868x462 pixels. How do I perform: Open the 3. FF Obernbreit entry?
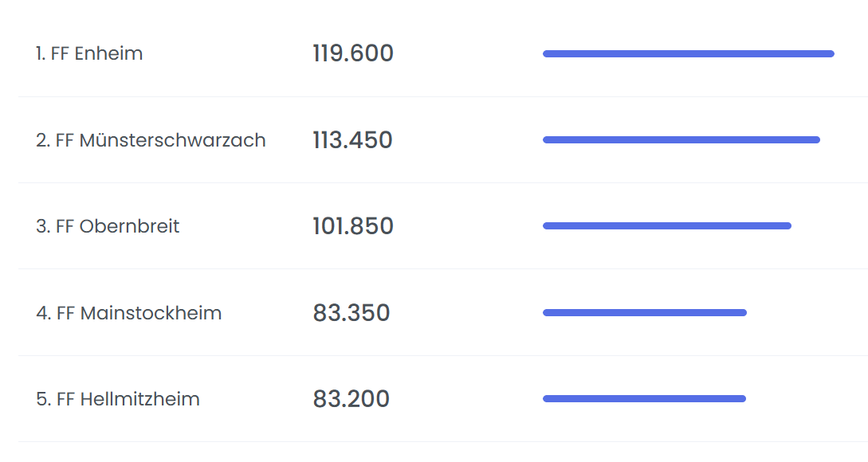pos(108,226)
